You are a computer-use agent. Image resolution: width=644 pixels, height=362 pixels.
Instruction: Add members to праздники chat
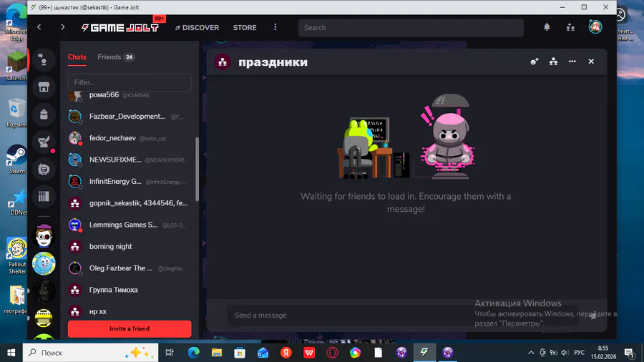pyautogui.click(x=534, y=62)
